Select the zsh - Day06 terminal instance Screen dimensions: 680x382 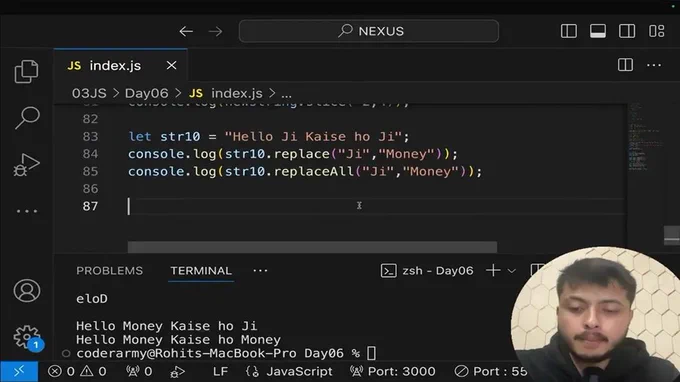pos(427,271)
